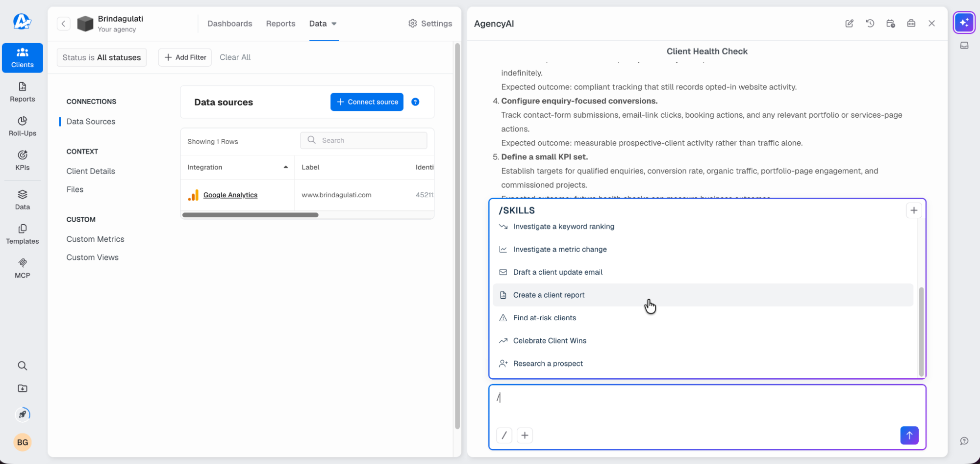Click the data sources table horizontal scrollbar
The height and width of the screenshot is (464, 980).
[x=250, y=215]
